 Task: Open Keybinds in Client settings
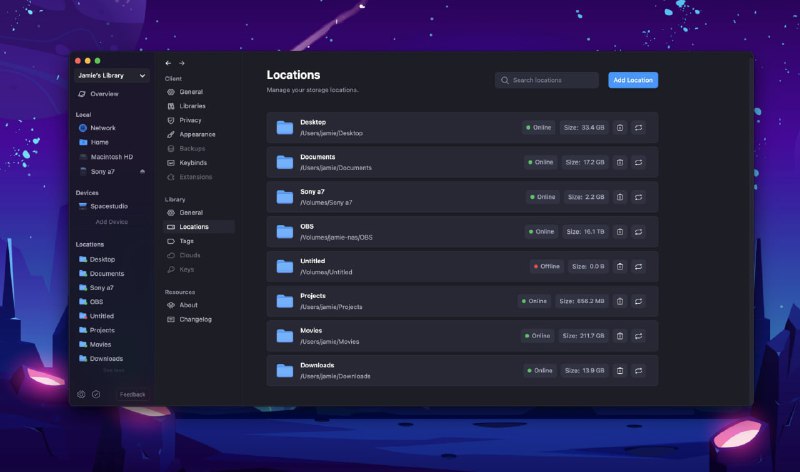pos(192,162)
